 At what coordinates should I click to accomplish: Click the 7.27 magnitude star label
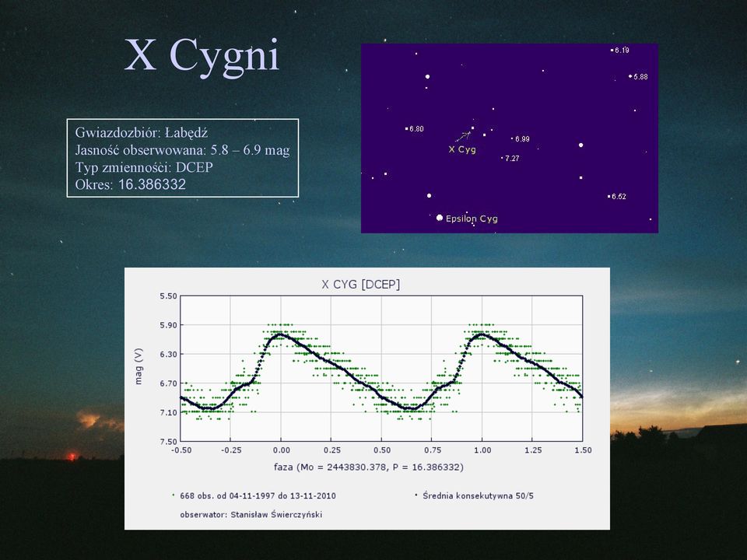pyautogui.click(x=512, y=159)
